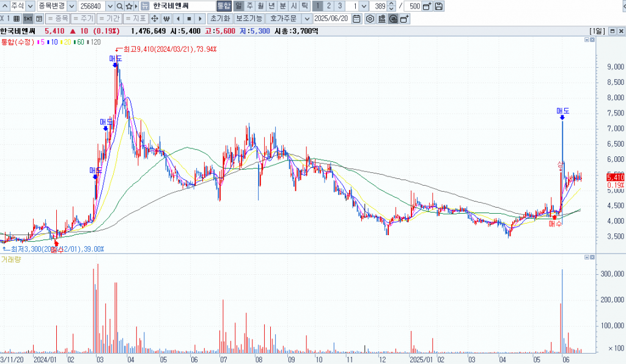Open the calendar date picker icon
626x364 pixels.
click(x=356, y=18)
